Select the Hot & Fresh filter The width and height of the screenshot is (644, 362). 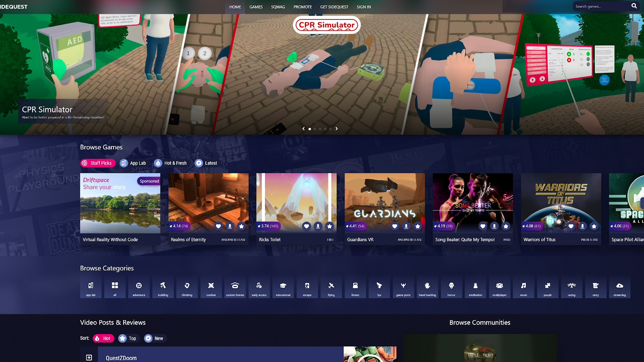[x=170, y=163]
